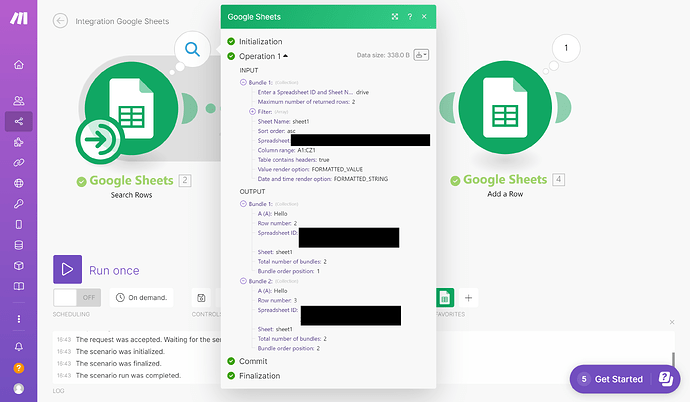The width and height of the screenshot is (690, 402).
Task: Open Notifications bell icon
Action: tap(19, 347)
